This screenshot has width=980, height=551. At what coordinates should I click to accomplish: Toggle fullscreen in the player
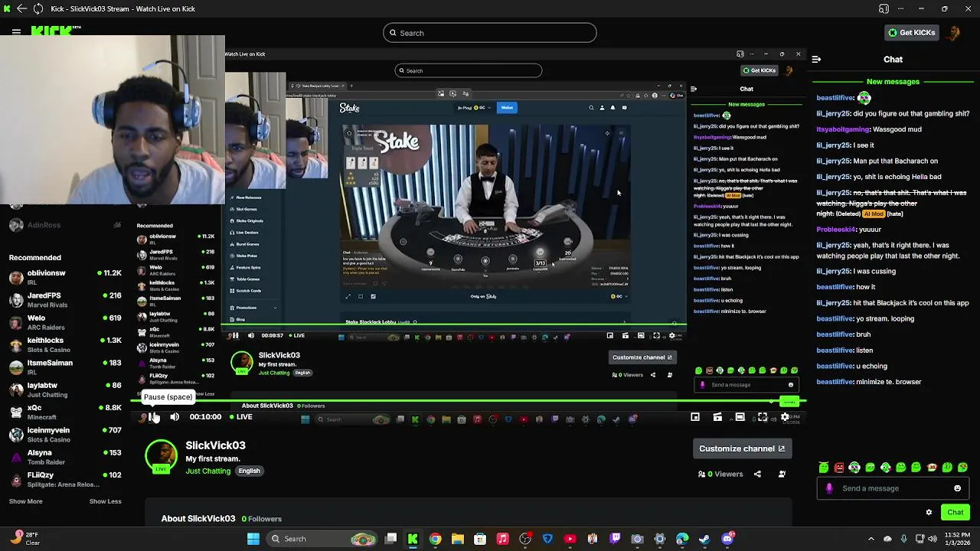(763, 417)
